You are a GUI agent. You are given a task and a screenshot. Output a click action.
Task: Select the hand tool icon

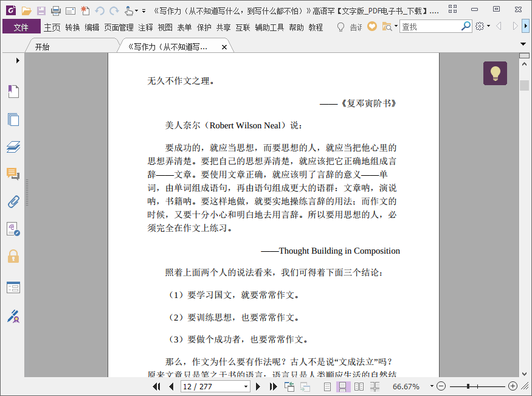[x=128, y=11]
